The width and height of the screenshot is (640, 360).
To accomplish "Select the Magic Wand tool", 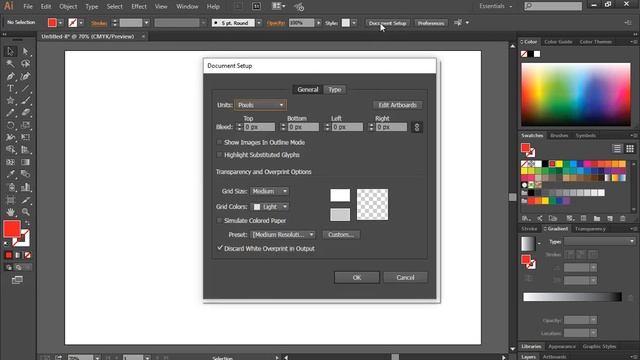I will (x=11, y=64).
